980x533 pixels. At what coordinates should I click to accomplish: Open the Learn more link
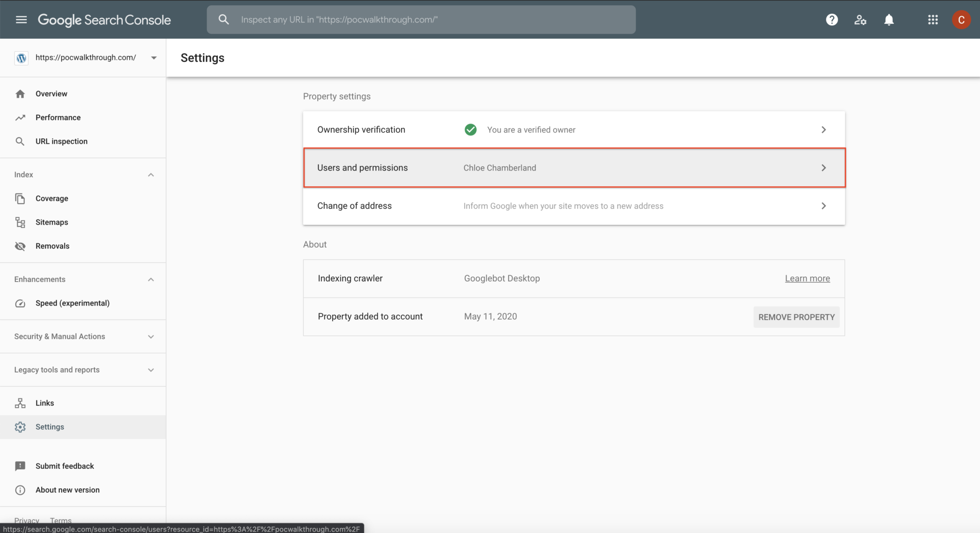click(x=807, y=278)
